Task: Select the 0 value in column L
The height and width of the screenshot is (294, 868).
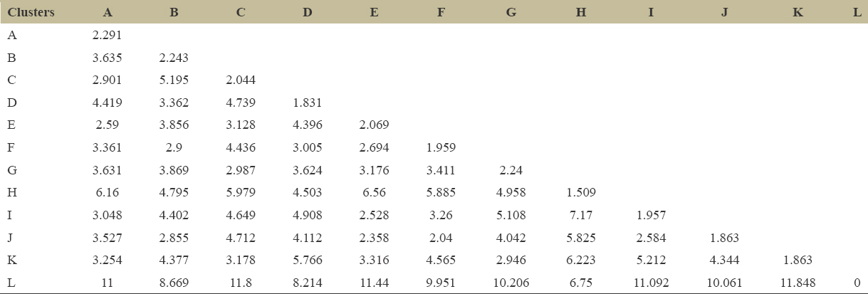Action: pos(857,283)
